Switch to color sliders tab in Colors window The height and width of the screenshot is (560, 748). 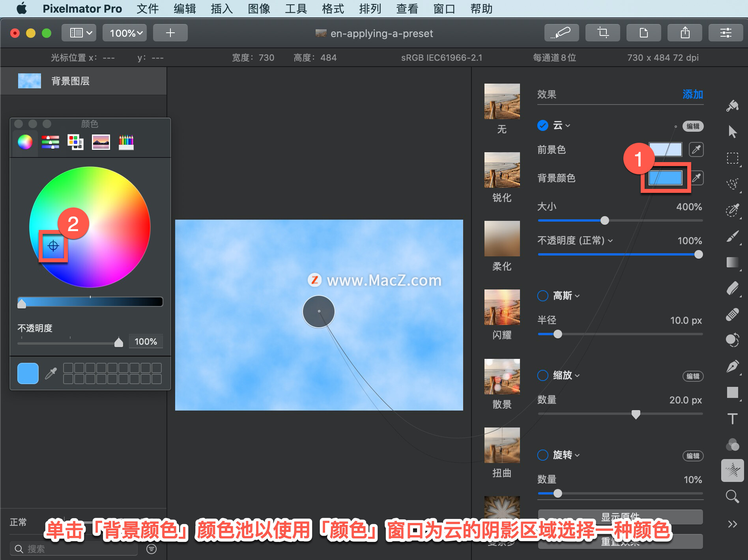(50, 142)
